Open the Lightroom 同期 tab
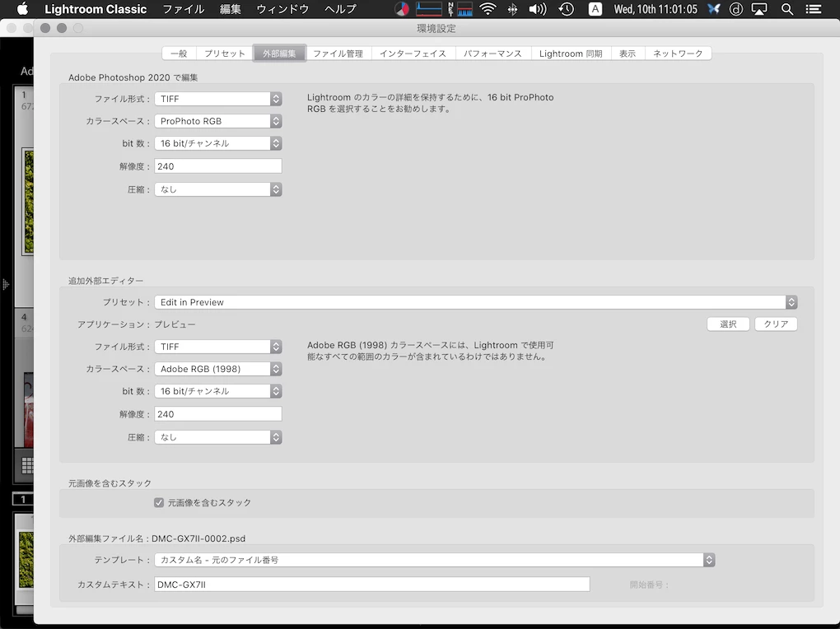840x629 pixels. tap(571, 54)
